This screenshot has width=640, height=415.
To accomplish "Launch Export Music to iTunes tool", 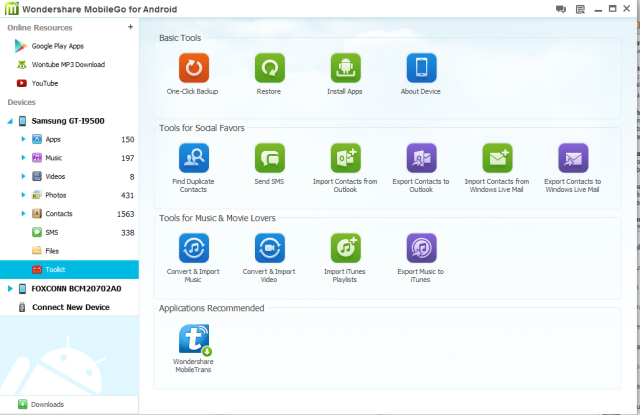I will point(421,248).
